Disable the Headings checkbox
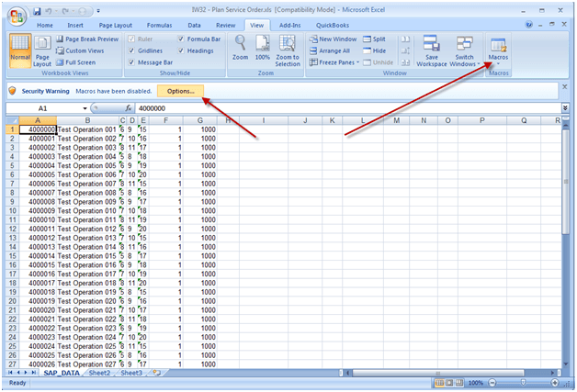The height and width of the screenshot is (392, 577). tap(181, 50)
